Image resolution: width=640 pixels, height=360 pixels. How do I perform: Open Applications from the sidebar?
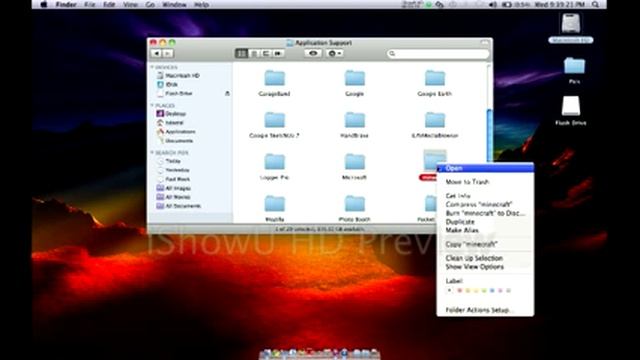click(x=176, y=132)
